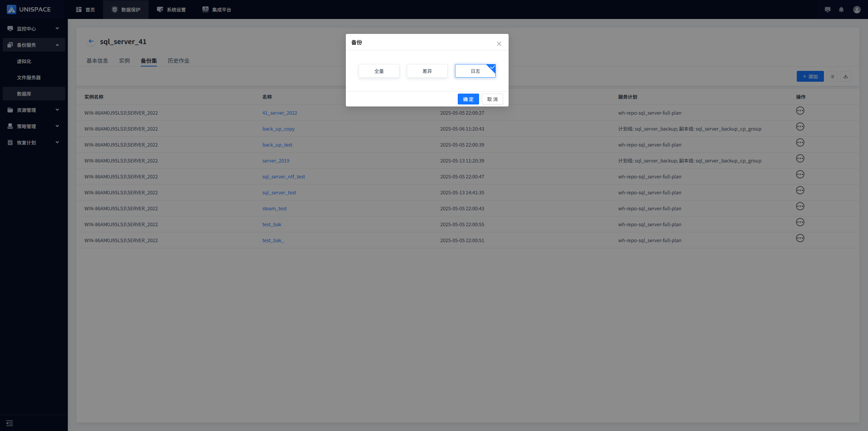Viewport: 868px width, 431px height.
Task: Toggle the 日志 backup type option
Action: tap(475, 71)
